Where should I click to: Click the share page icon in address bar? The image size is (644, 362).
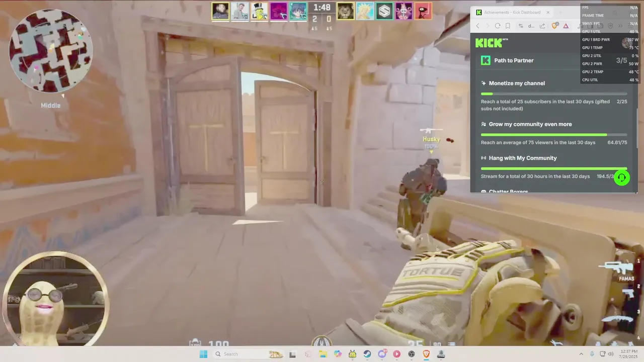pyautogui.click(x=542, y=26)
